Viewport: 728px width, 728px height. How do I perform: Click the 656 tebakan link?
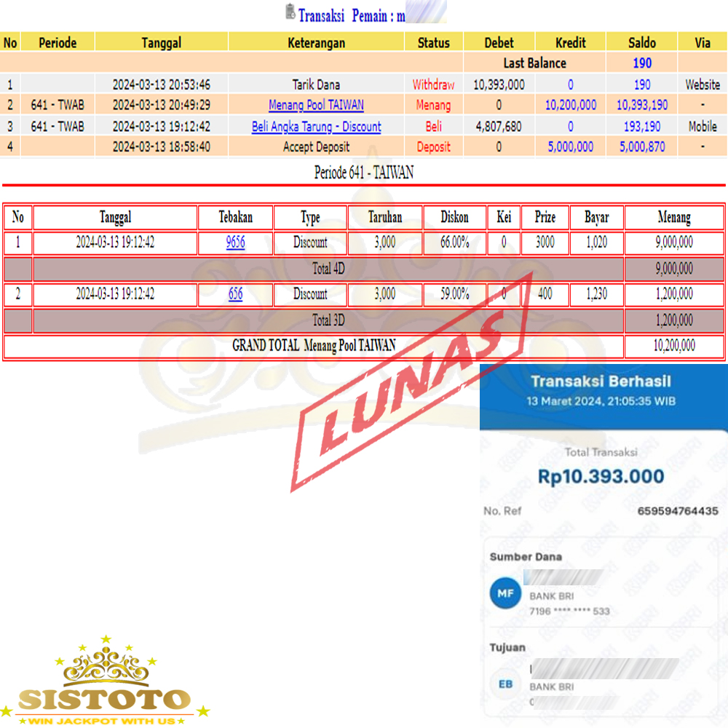pos(235,294)
